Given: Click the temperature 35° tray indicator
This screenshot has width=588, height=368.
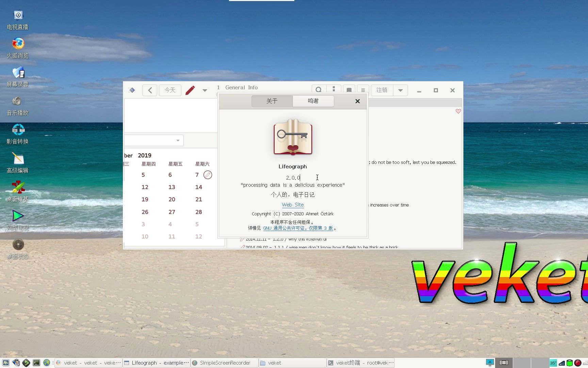Looking at the screenshot, I should tap(553, 363).
